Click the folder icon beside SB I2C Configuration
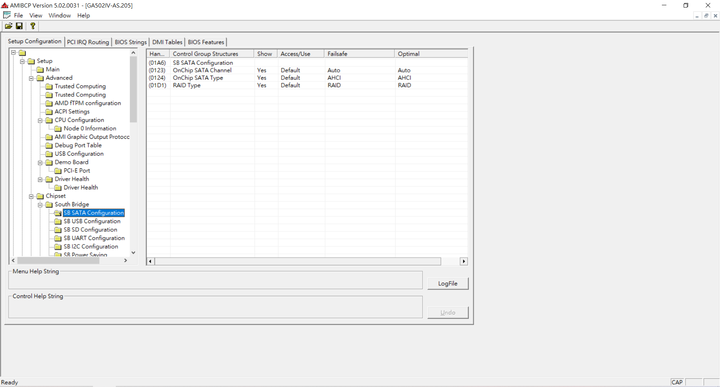720x387 pixels. point(58,247)
